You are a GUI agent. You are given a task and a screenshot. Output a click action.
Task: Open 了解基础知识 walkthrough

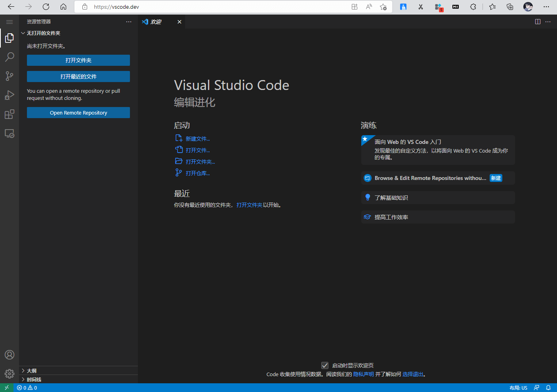pyautogui.click(x=438, y=197)
